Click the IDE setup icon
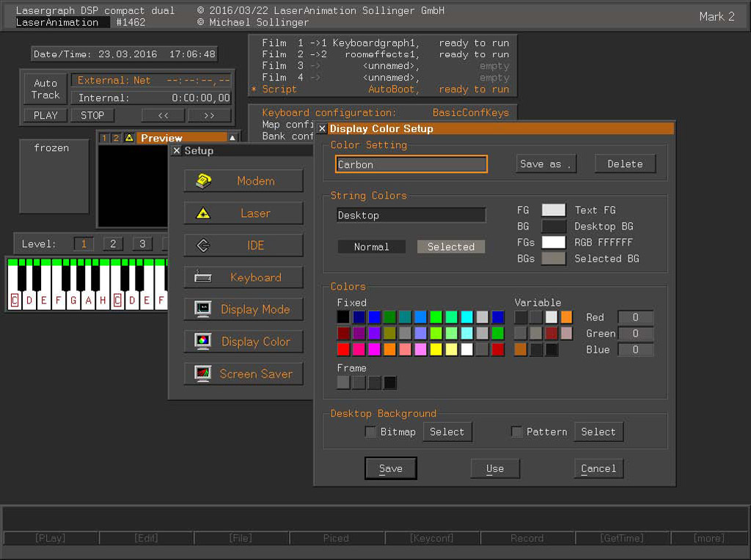 [x=203, y=246]
